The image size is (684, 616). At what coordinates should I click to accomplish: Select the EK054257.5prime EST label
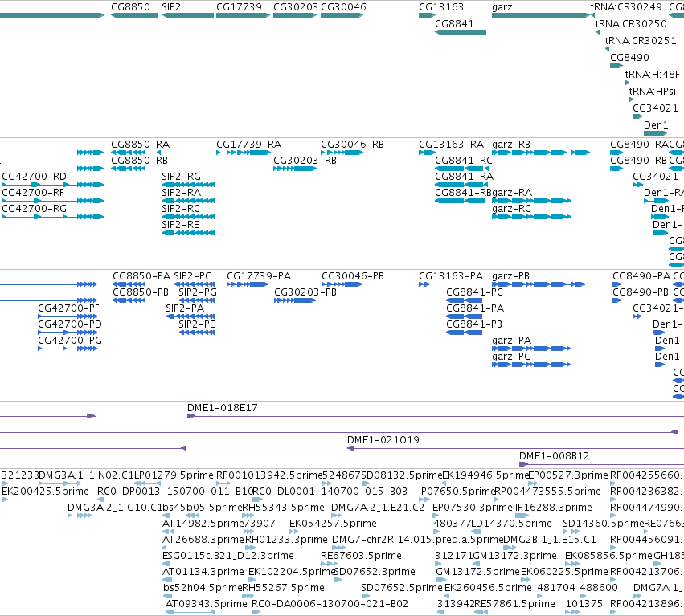pyautogui.click(x=333, y=524)
